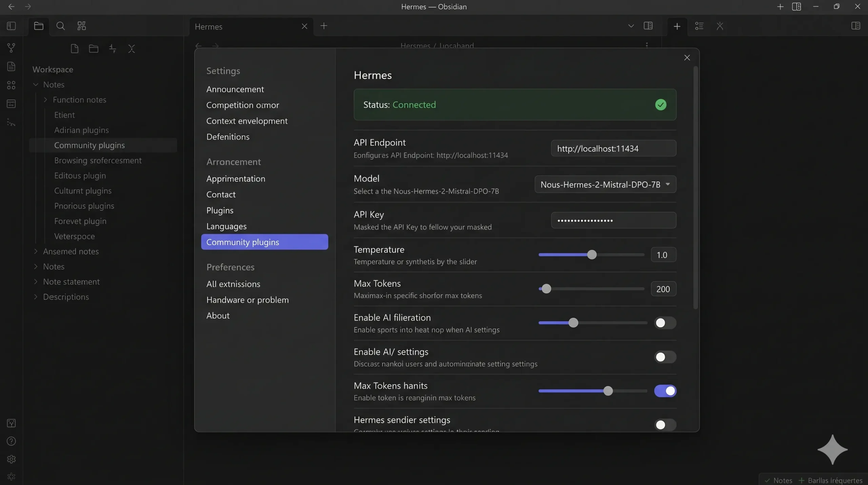Open the About settings page
Viewport: 868px width, 485px height.
[x=218, y=315]
